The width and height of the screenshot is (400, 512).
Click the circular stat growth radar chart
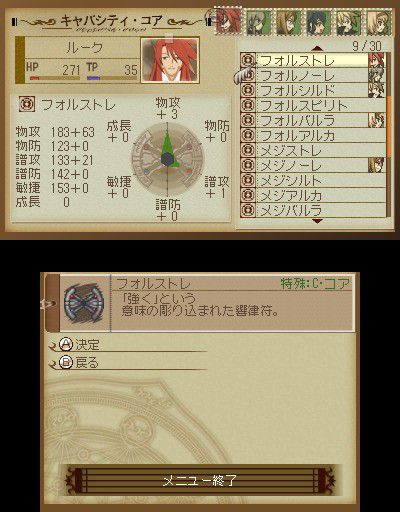[167, 159]
